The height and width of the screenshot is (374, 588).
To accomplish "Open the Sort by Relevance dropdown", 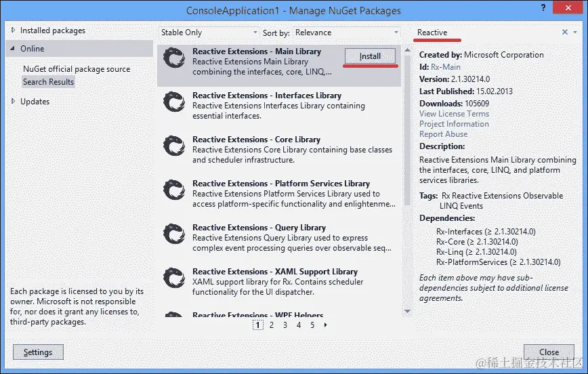I will click(347, 33).
